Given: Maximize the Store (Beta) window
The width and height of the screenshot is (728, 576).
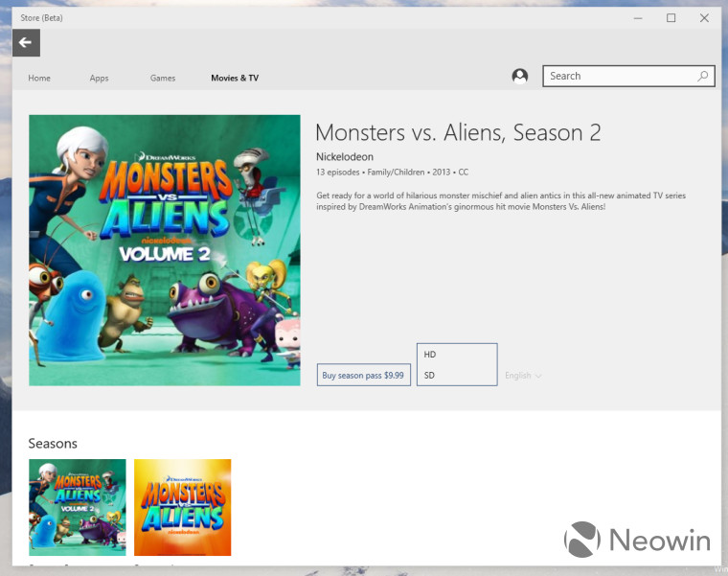Looking at the screenshot, I should click(x=671, y=18).
